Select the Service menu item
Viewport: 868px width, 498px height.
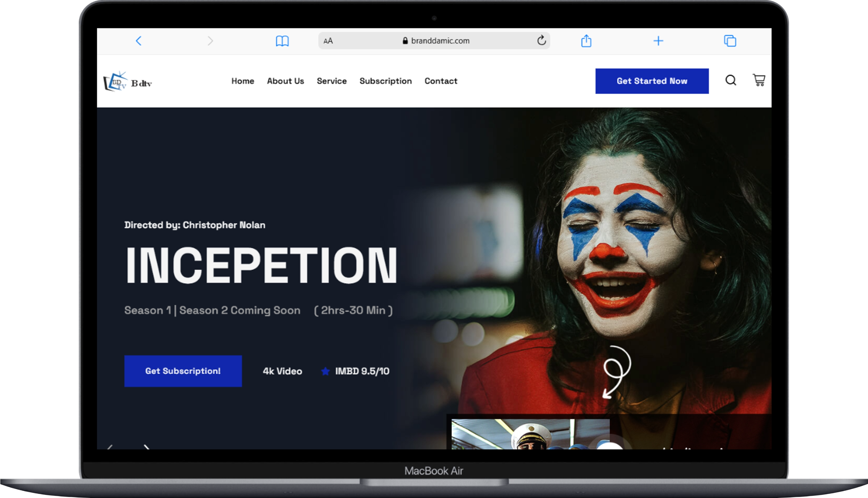332,81
